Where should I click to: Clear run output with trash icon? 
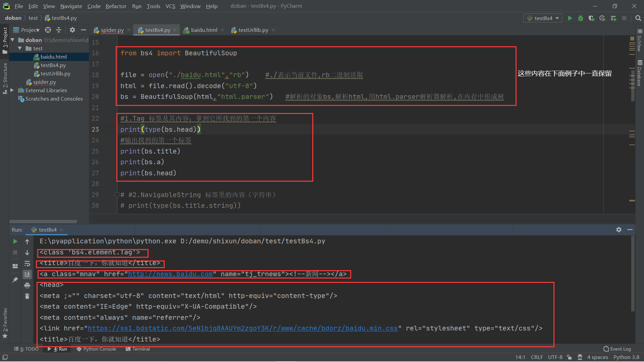(27, 296)
